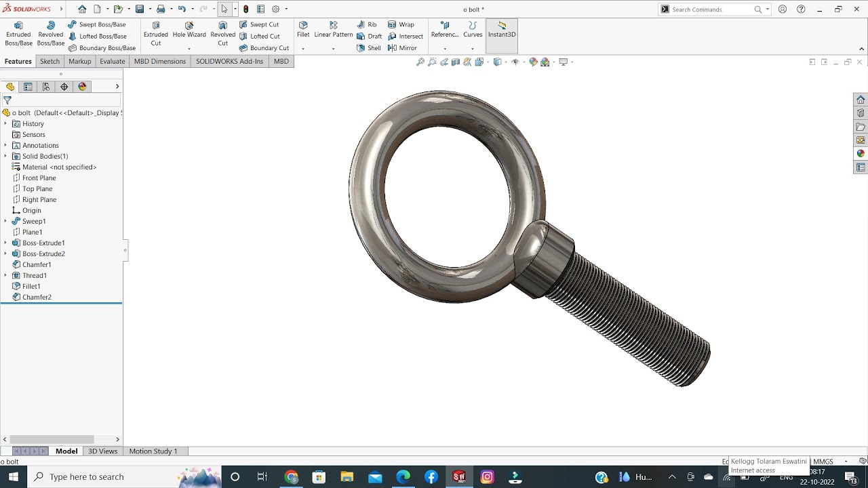Open the SOLIDWORKS Add-Ins tab
Screen dimensions: 868x488
[229, 61]
